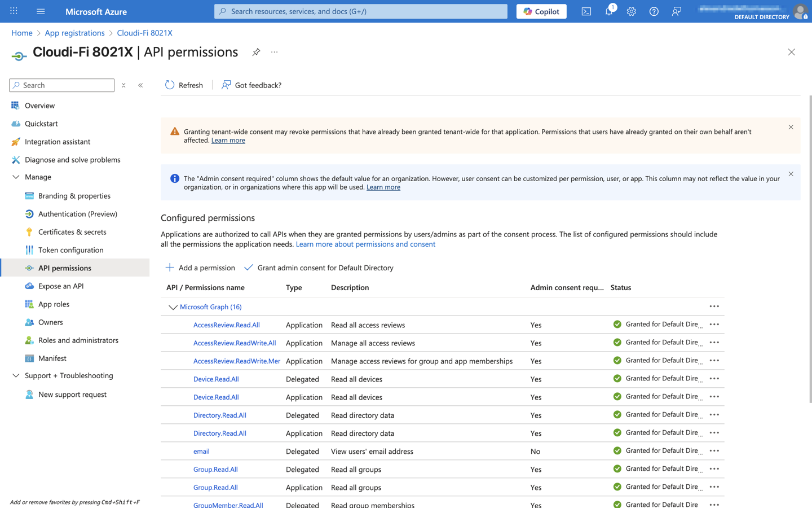Image resolution: width=812 pixels, height=508 pixels.
Task: Collapse the Manage section in sidebar
Action: [x=16, y=177]
